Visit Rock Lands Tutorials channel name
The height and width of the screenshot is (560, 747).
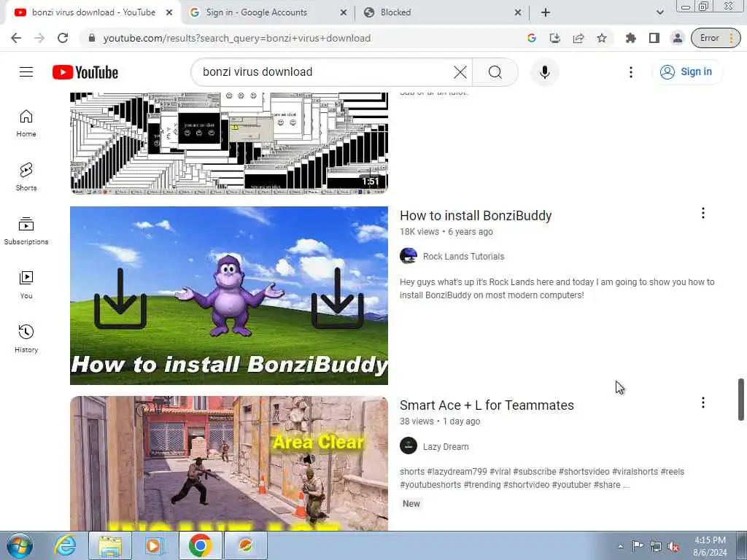(x=463, y=256)
